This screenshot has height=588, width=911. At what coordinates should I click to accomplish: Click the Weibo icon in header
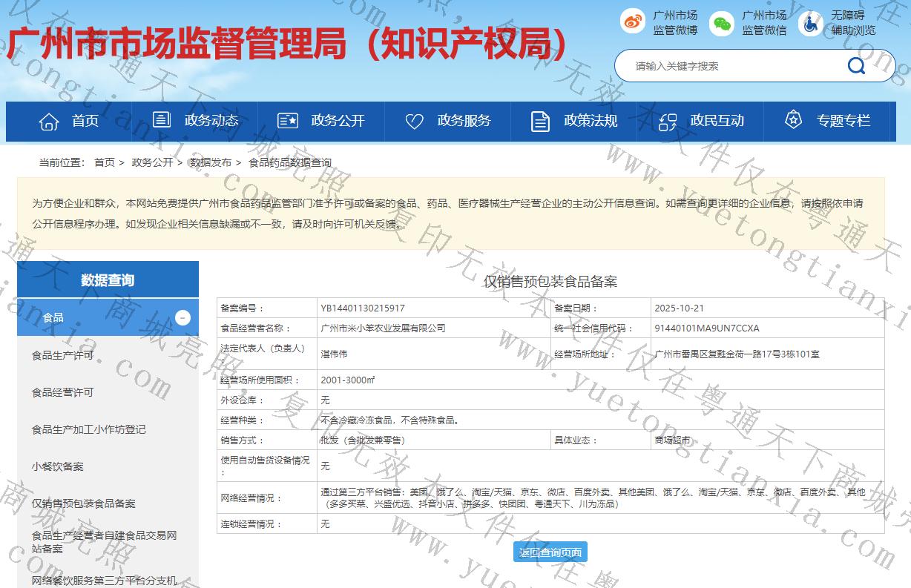point(633,22)
